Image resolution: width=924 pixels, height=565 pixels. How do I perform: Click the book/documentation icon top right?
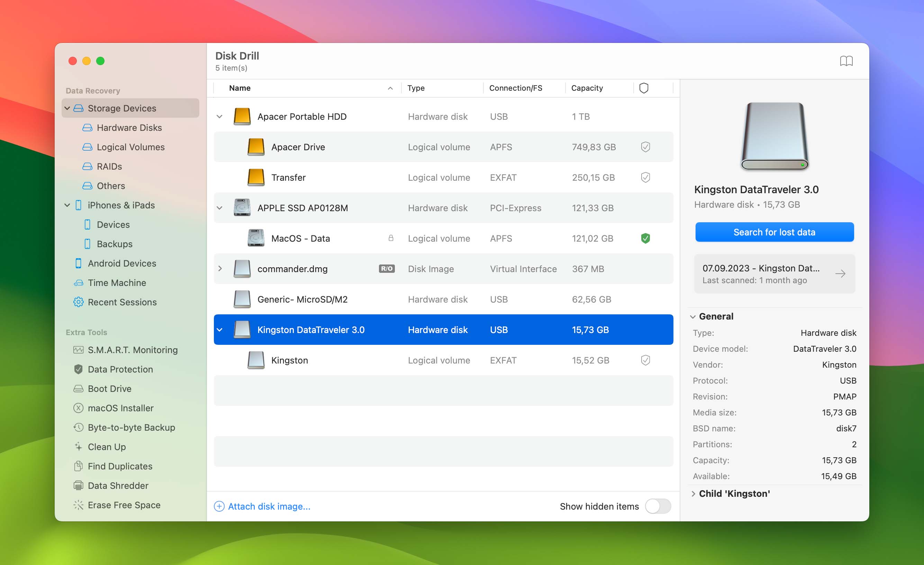846,61
